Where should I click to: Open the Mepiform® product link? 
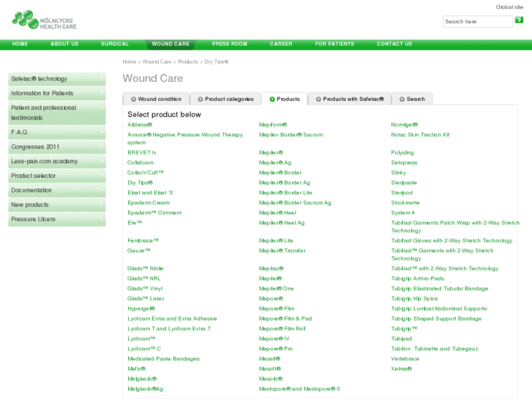coord(273,124)
